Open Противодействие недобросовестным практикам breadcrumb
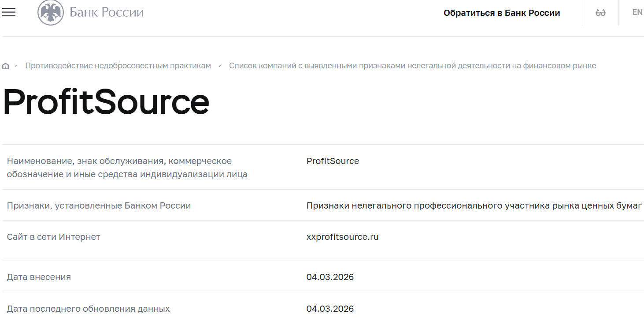Screen dimensions: 644x321 coord(118,65)
